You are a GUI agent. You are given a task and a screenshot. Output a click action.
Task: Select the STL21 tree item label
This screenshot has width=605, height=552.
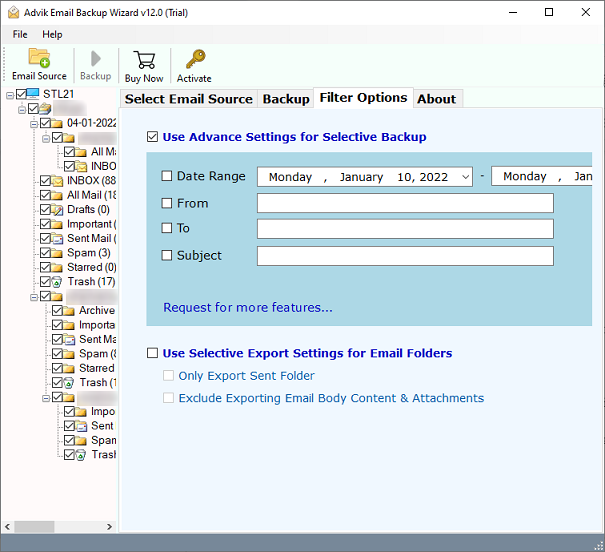click(58, 94)
